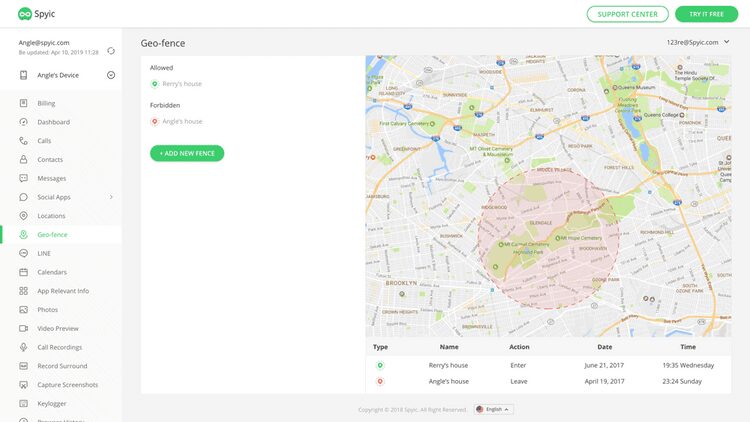This screenshot has width=750, height=422.
Task: Expand the Angle's Device selector
Action: click(x=111, y=75)
